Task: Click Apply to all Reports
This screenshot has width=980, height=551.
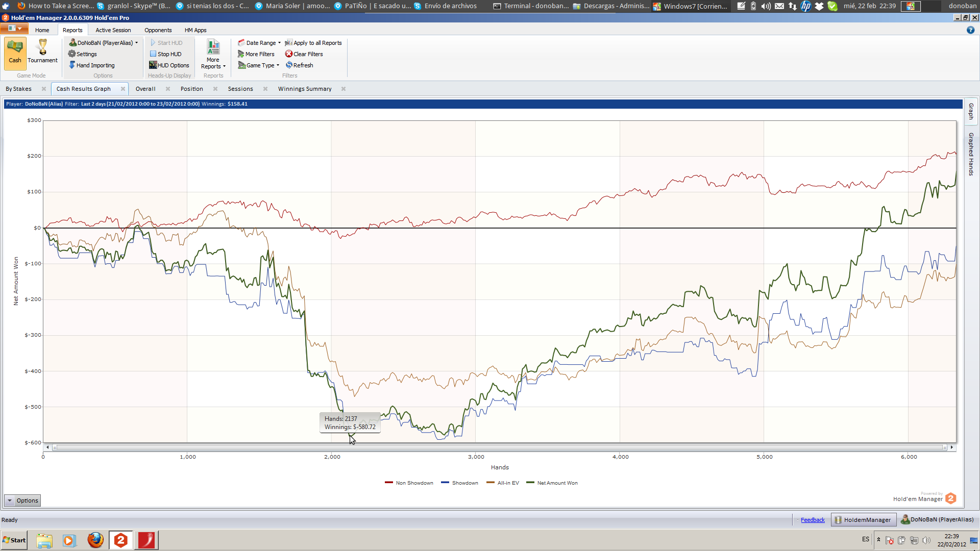Action: coord(313,43)
